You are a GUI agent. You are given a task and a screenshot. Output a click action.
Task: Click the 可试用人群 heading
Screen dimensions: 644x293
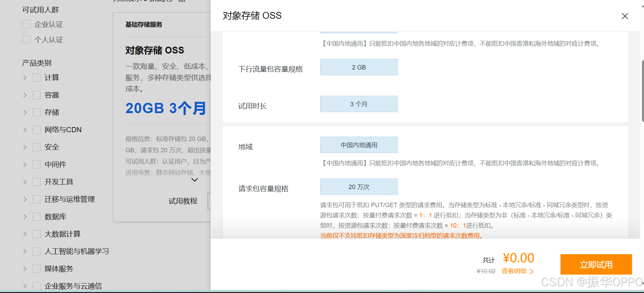point(41,10)
